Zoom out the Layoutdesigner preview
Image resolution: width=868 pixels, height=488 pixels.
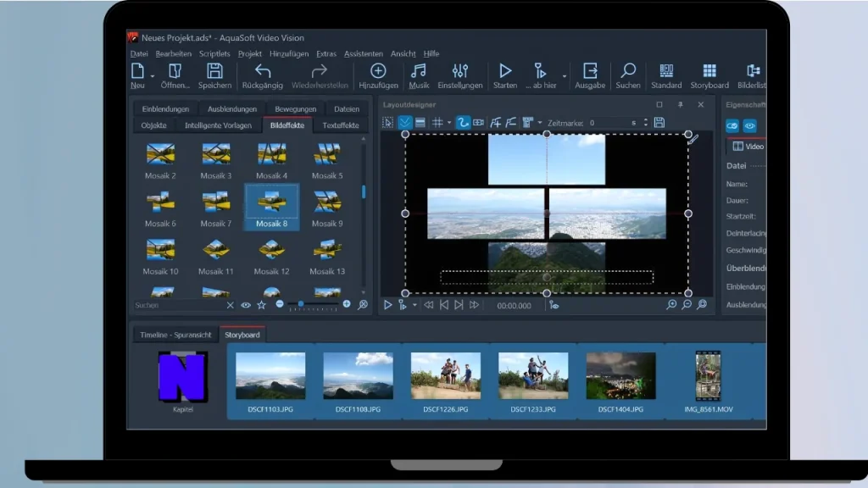coord(687,305)
